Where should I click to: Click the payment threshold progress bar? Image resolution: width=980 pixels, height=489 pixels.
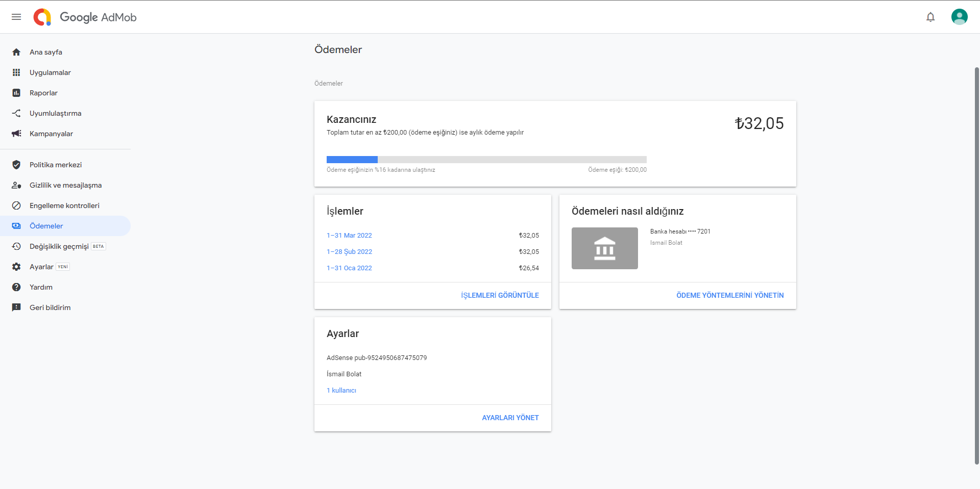[x=486, y=160]
